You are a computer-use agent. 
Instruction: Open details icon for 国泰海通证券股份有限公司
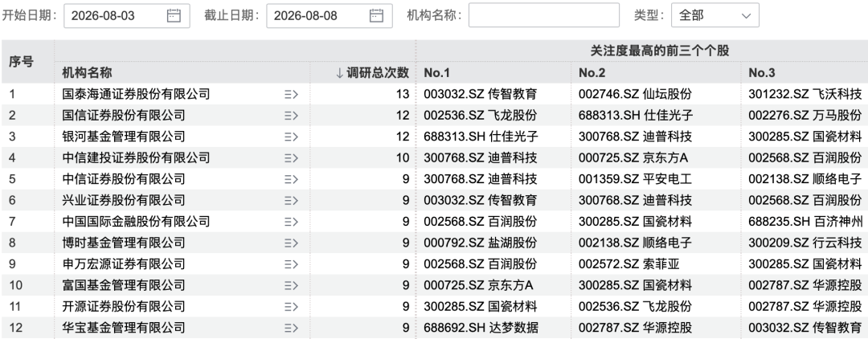click(291, 94)
